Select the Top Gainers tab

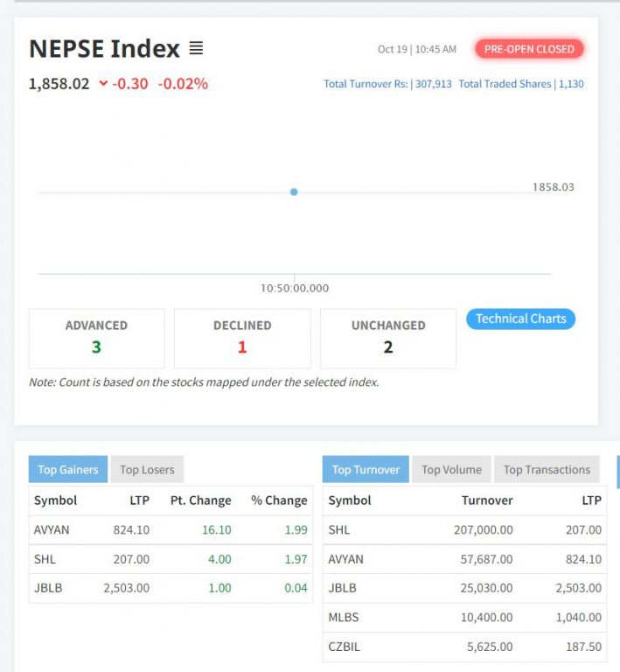68,470
